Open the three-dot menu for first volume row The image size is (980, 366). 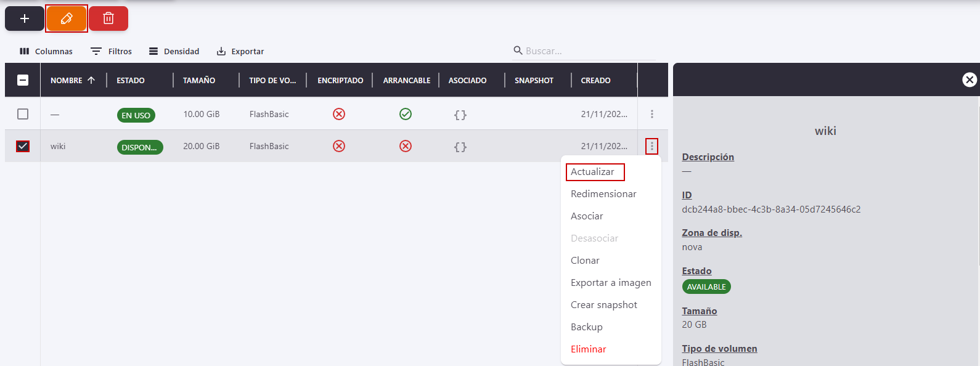pos(651,114)
